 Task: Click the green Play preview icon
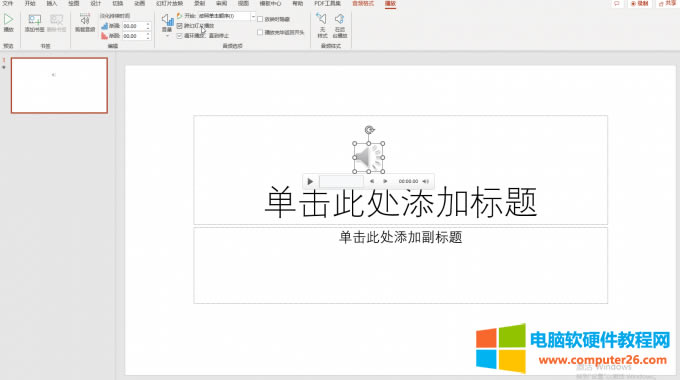tap(8, 20)
